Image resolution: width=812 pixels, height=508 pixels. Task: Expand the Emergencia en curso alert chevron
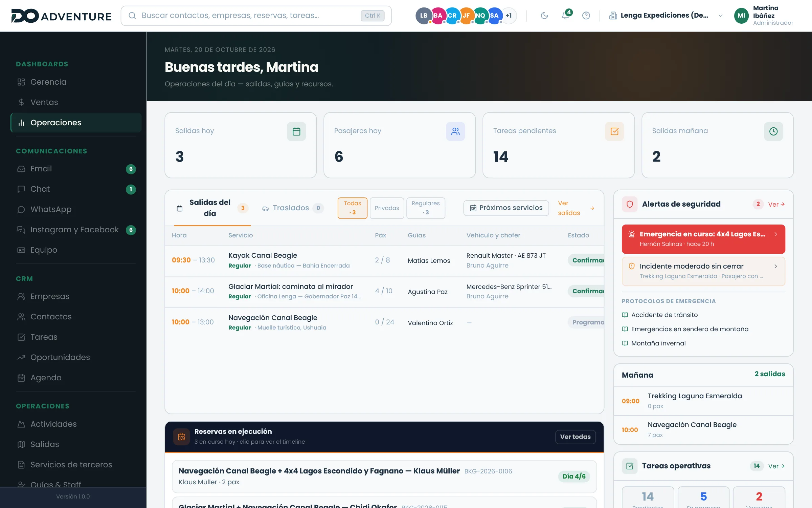775,234
